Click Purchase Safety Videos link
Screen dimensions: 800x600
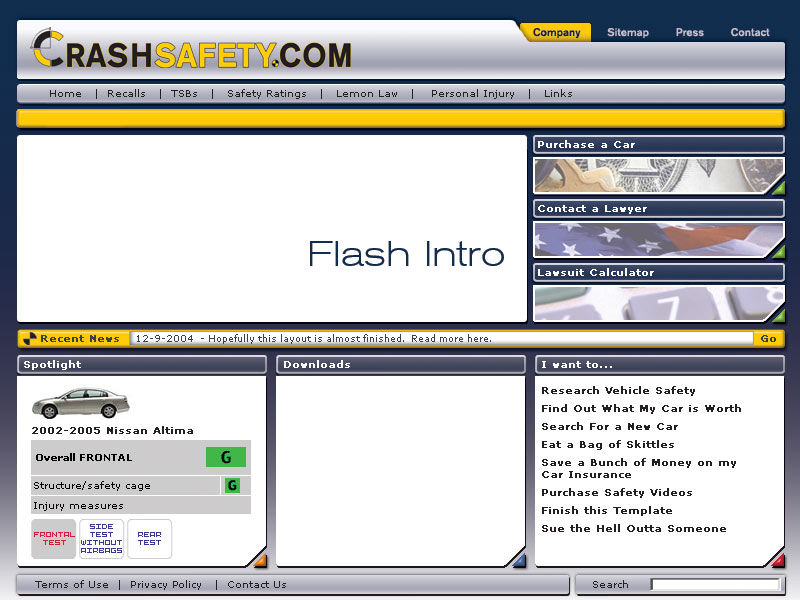617,492
